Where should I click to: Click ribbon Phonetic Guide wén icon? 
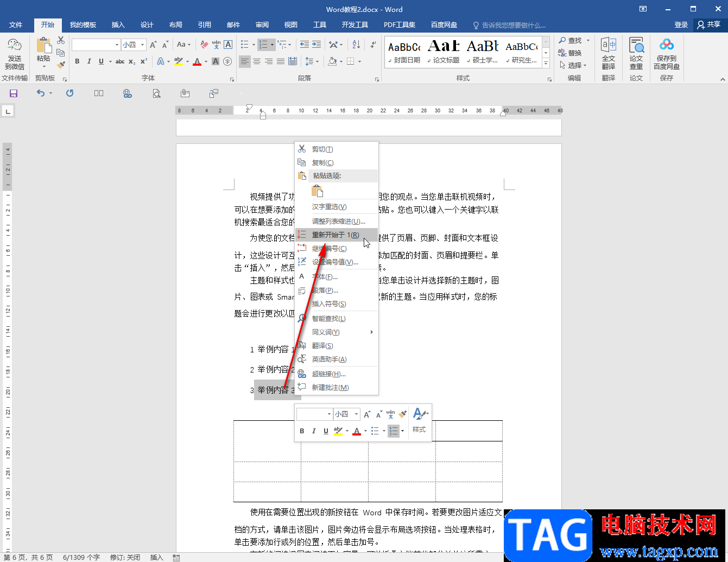(216, 45)
